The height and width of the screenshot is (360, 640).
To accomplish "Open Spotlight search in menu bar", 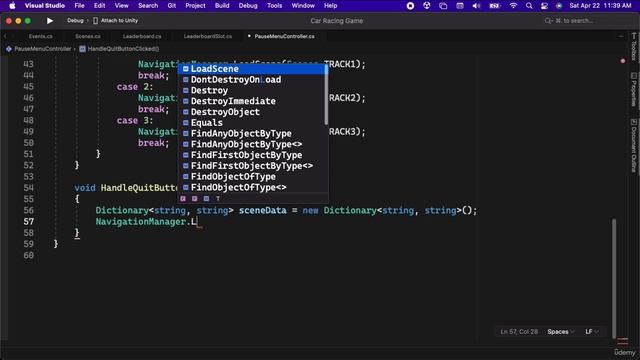I will coord(529,6).
